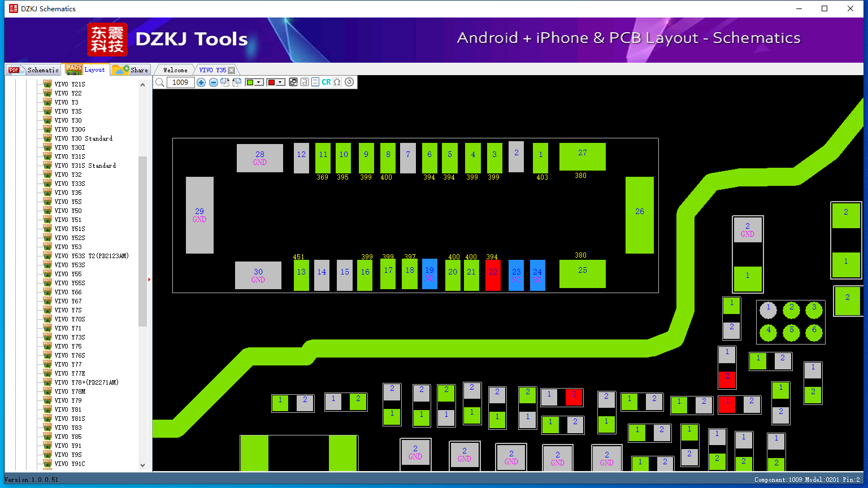The width and height of the screenshot is (868, 488).
Task: Click the red panel collapse arrow
Action: coord(149,280)
